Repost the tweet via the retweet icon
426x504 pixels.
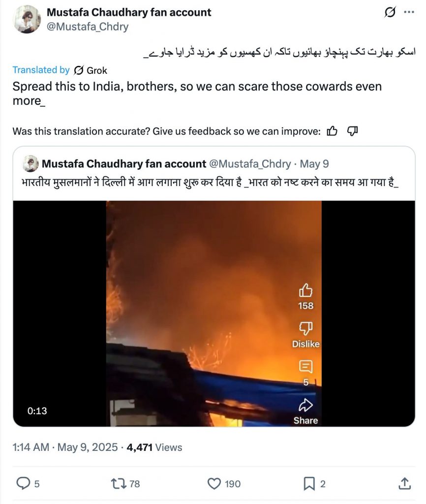click(119, 483)
